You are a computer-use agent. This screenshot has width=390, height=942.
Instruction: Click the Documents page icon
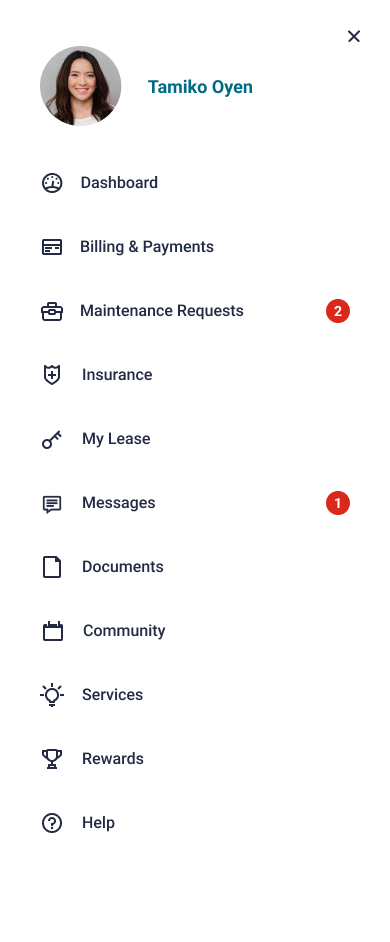(x=52, y=567)
